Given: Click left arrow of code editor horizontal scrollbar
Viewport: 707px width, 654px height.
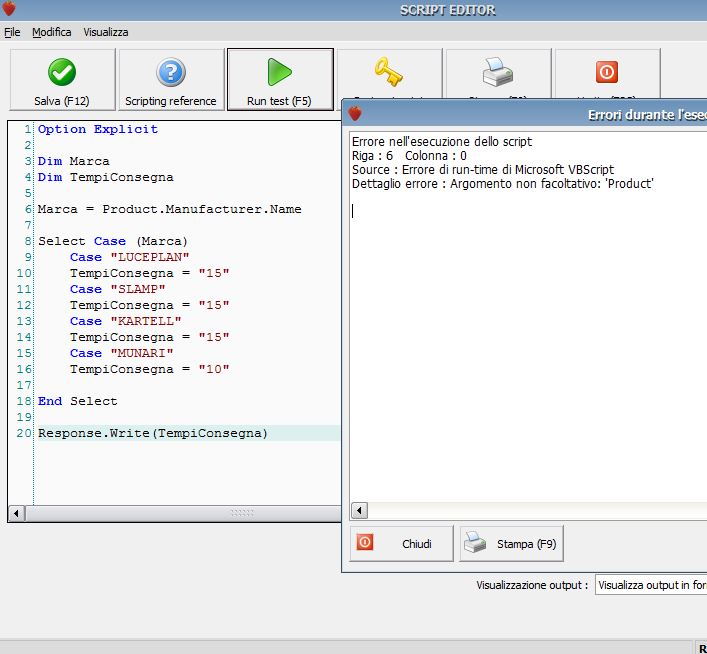Looking at the screenshot, I should click(16, 513).
